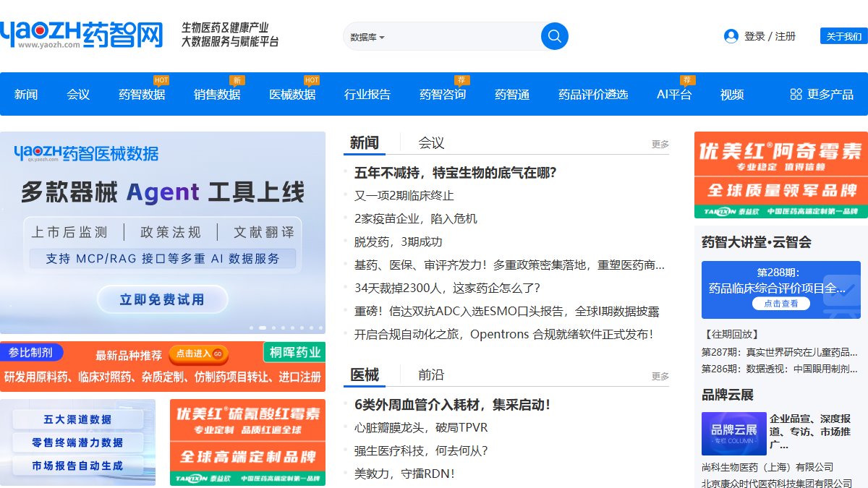This screenshot has height=488, width=868.
Task: Click the 更多产品 grid icon
Action: tap(796, 94)
